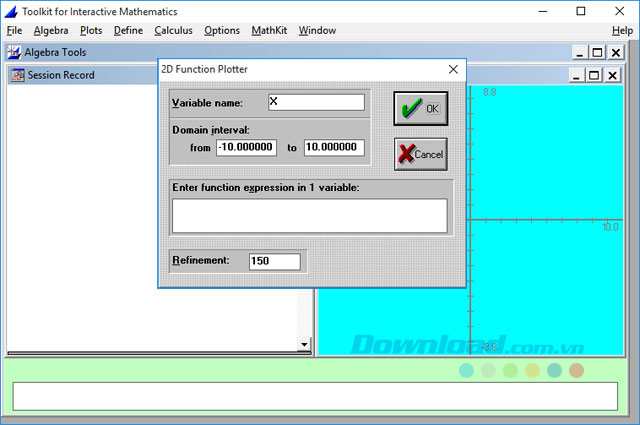
Task: Open the Plots menu
Action: [91, 31]
